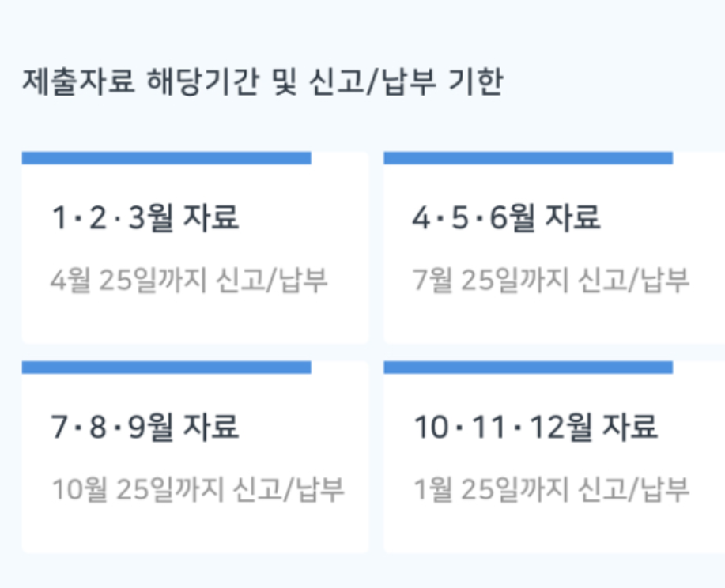
Task: Select the '4월 25일까지 신고/납부' deadline text
Action: point(189,280)
